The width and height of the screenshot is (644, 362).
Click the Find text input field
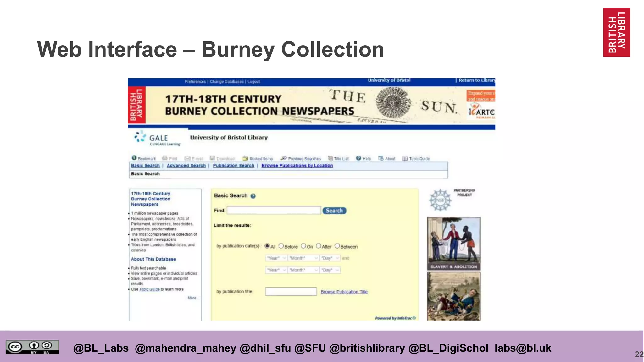pos(274,210)
